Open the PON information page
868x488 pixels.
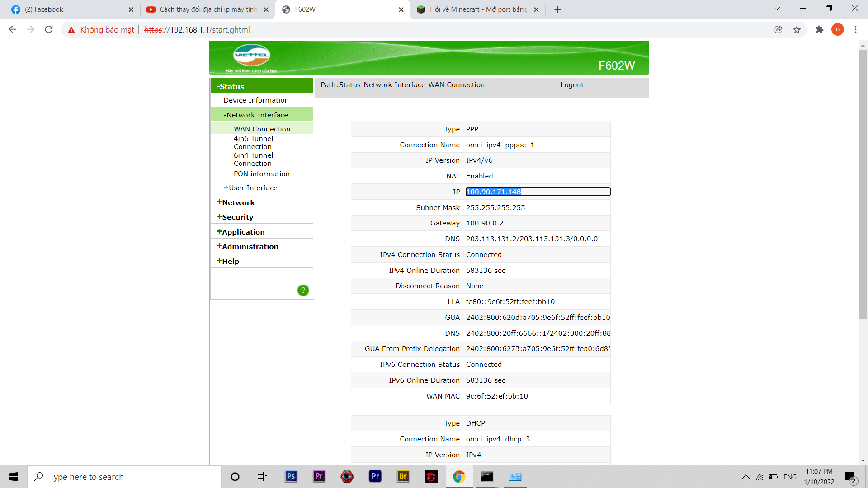click(261, 174)
